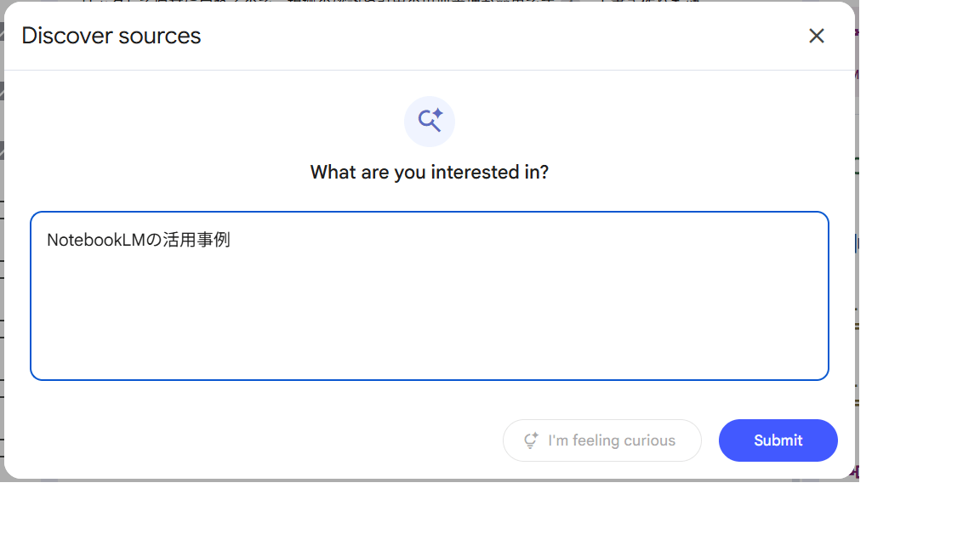
Task: Click the What are you interested in heading
Action: (x=430, y=173)
